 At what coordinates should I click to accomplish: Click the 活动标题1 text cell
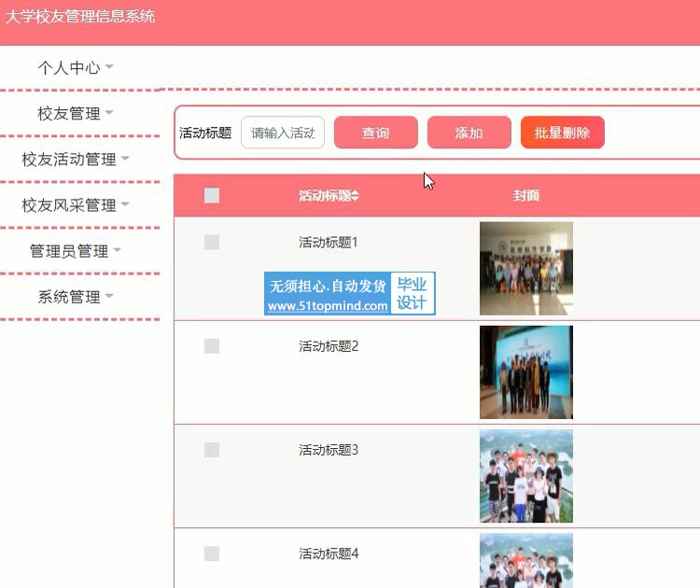point(329,243)
